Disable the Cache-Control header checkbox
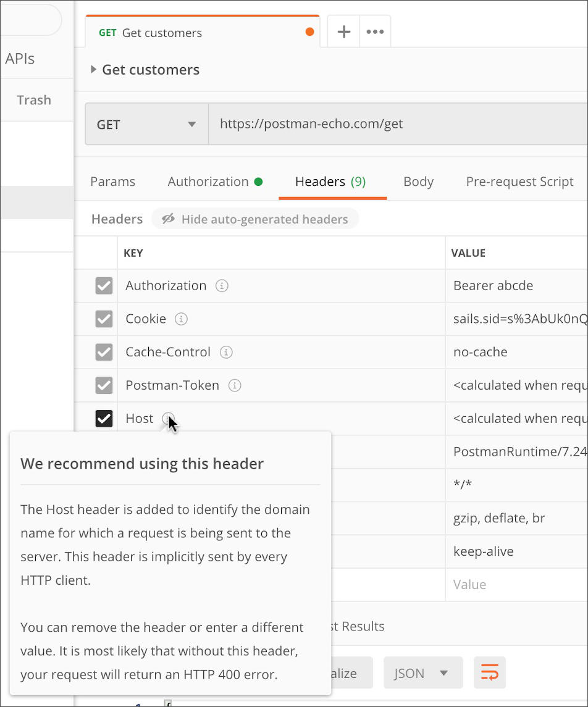The height and width of the screenshot is (707, 588). (104, 352)
